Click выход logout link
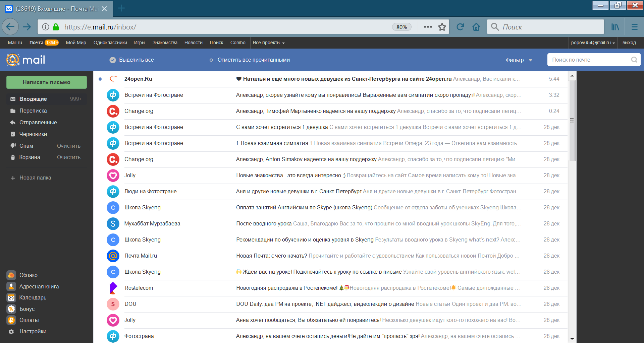644x343 pixels. 629,43
